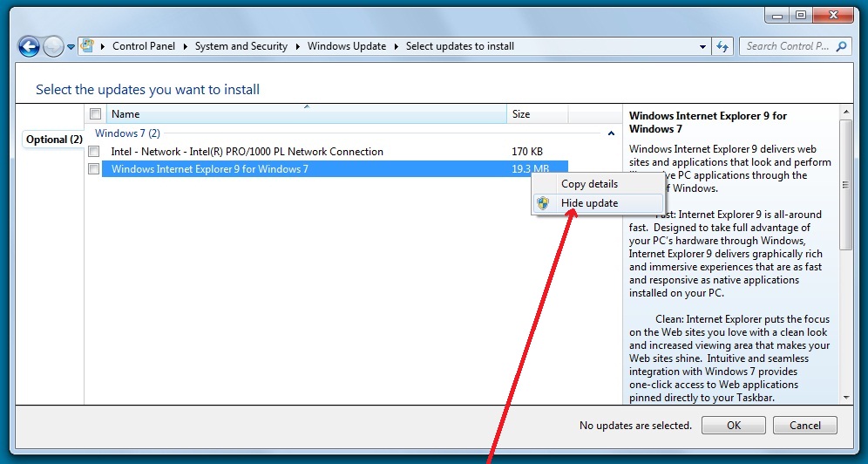Screen dimensions: 868x464
Task: Click the Control Panel icon in address bar
Action: [x=87, y=46]
